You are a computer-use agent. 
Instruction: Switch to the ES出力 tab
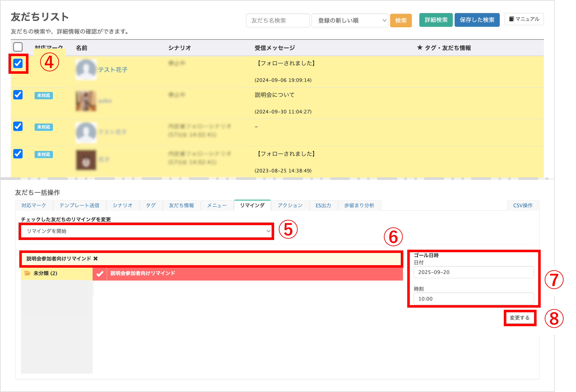click(323, 205)
